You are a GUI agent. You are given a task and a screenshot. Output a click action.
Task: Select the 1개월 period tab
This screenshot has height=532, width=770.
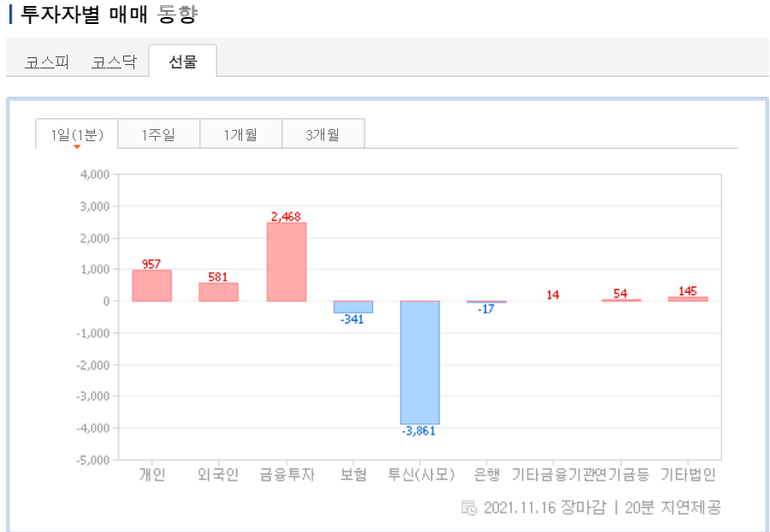[x=240, y=134]
